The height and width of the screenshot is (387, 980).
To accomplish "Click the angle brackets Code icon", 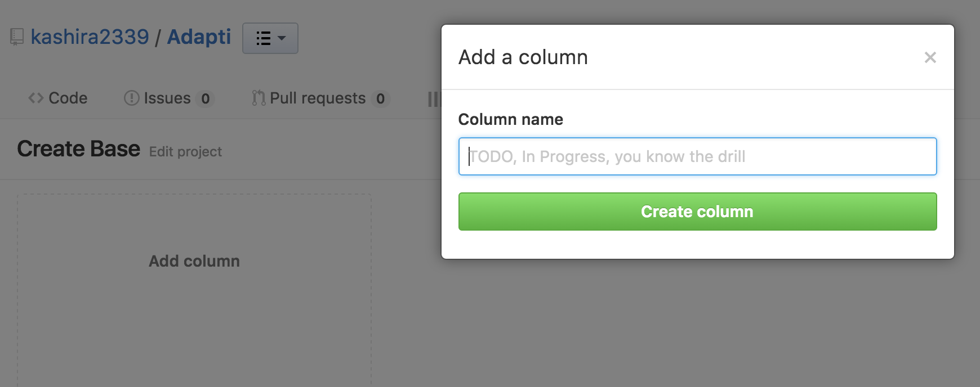I will [36, 98].
